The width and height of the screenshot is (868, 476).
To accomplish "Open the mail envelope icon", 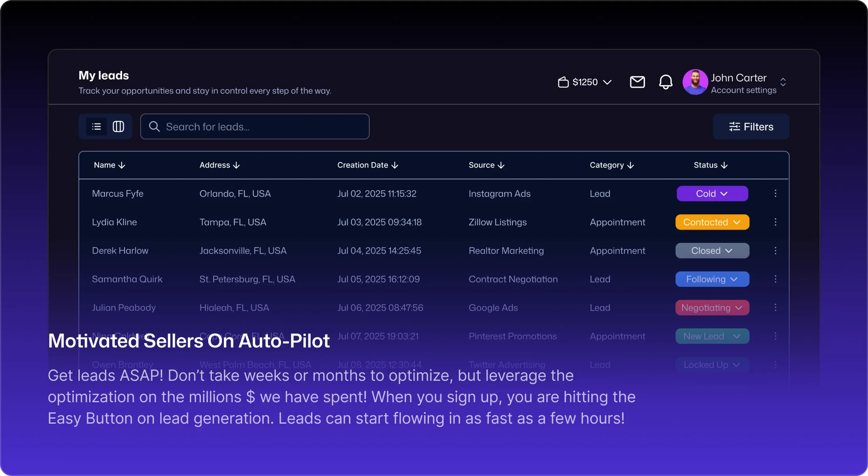I will [x=637, y=82].
